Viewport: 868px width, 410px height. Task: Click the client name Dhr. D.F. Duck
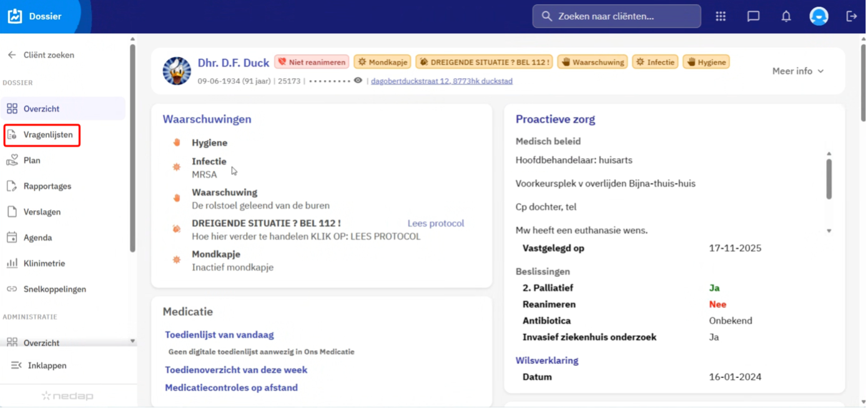(234, 62)
